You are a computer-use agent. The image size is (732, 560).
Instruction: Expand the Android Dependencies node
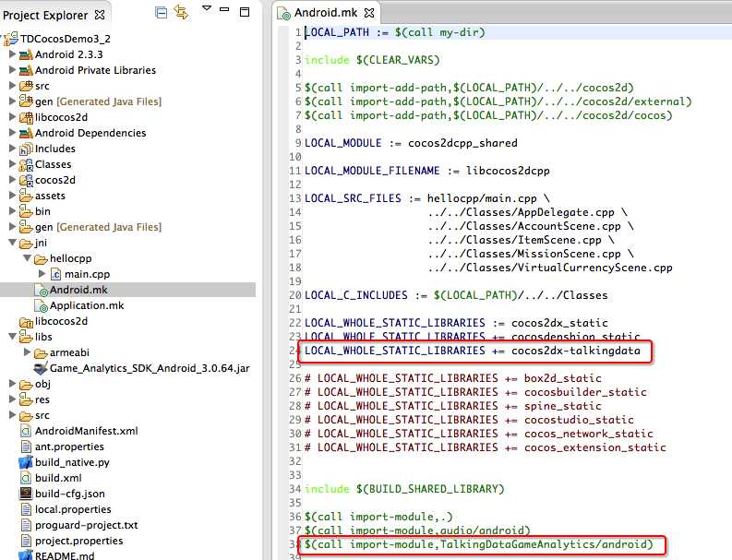pos(13,133)
